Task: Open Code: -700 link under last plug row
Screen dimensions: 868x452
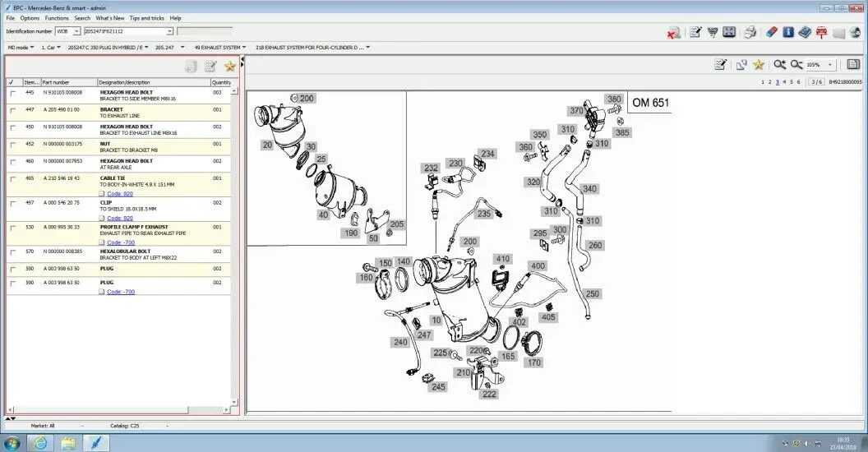Action: pyautogui.click(x=121, y=292)
